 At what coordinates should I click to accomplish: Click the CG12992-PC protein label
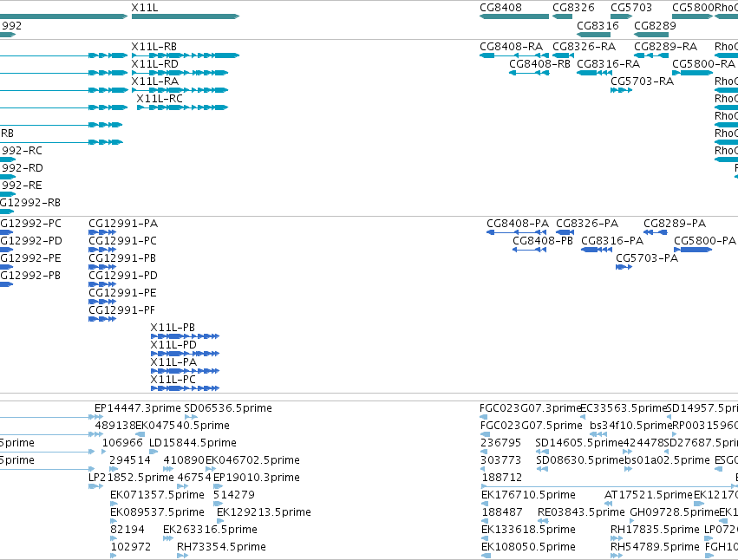[30, 224]
